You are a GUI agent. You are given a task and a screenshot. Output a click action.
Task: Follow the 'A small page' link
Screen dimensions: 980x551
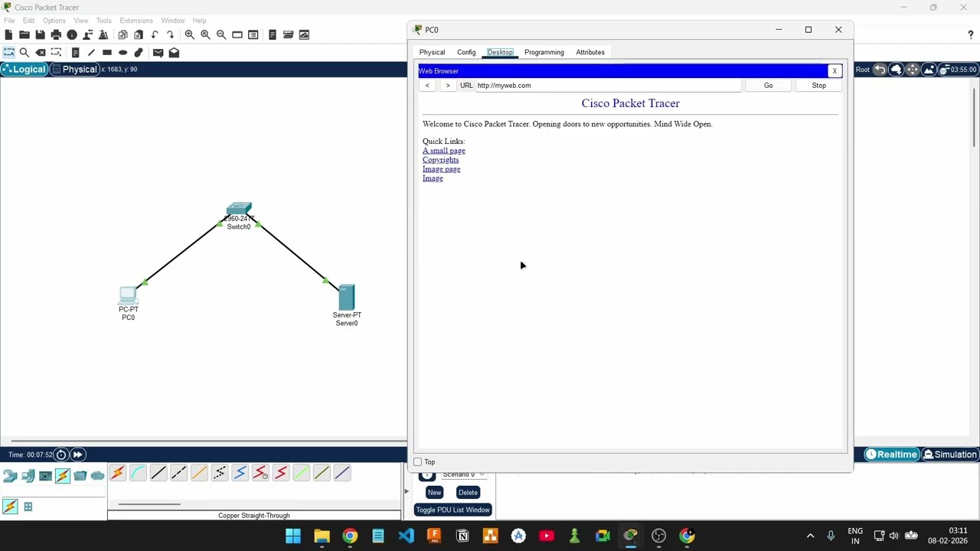pyautogui.click(x=444, y=151)
